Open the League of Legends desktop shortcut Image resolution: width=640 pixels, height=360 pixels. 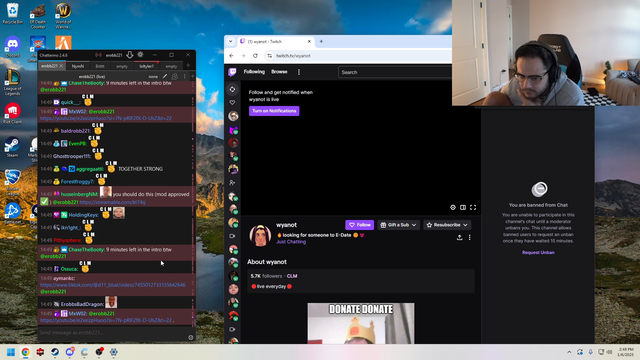coord(13,82)
